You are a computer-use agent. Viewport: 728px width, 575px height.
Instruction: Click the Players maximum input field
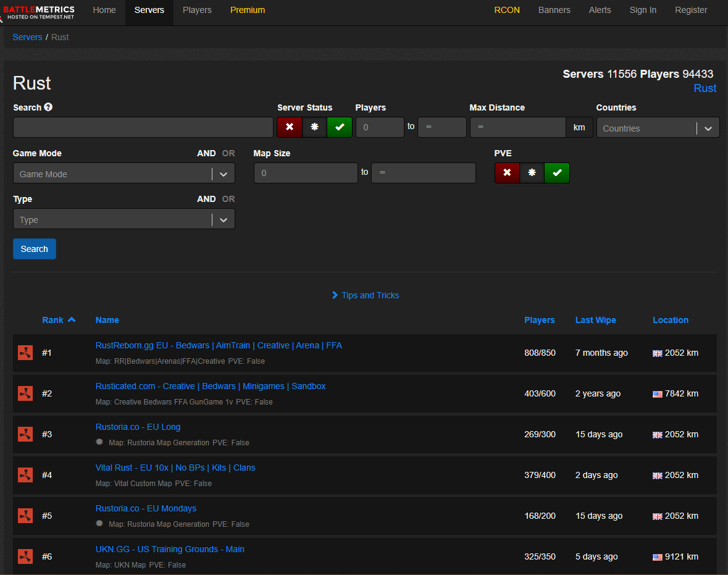coord(442,127)
